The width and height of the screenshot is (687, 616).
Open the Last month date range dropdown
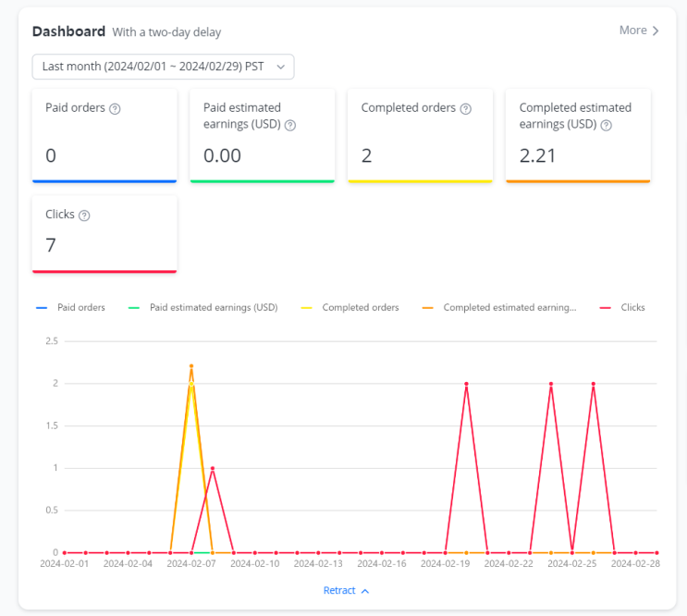163,67
